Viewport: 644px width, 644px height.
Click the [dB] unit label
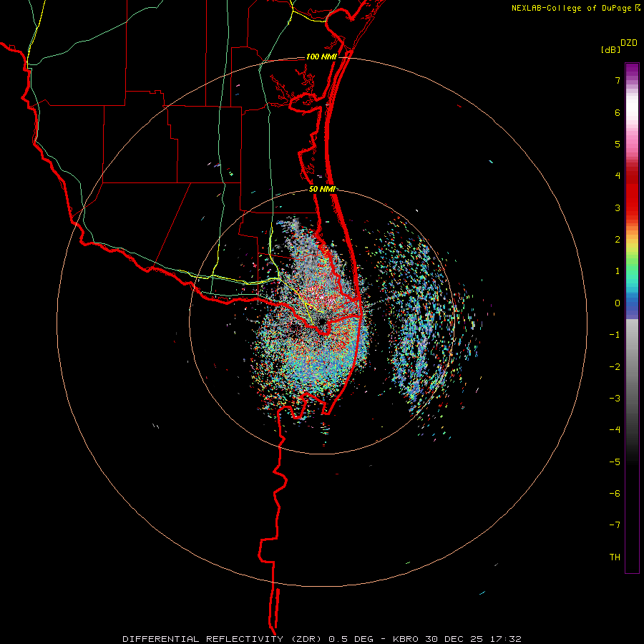610,49
